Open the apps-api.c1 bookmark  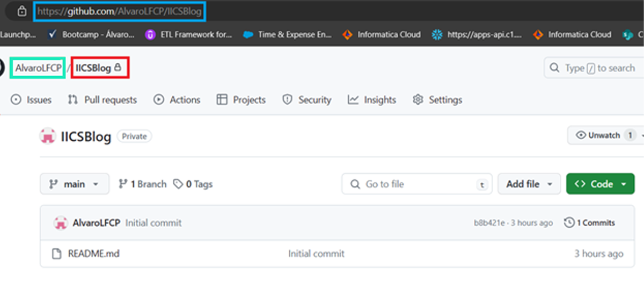(478, 34)
